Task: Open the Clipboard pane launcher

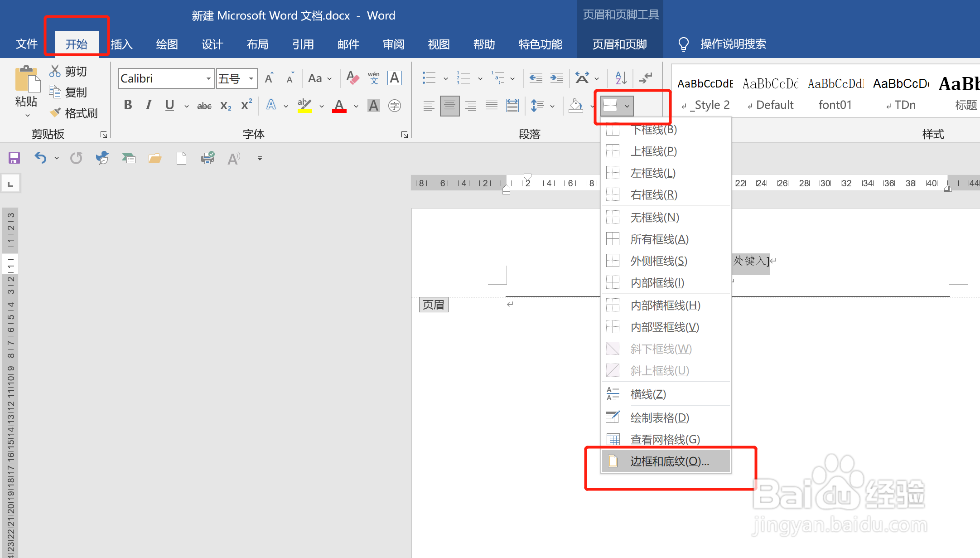Action: 104,135
